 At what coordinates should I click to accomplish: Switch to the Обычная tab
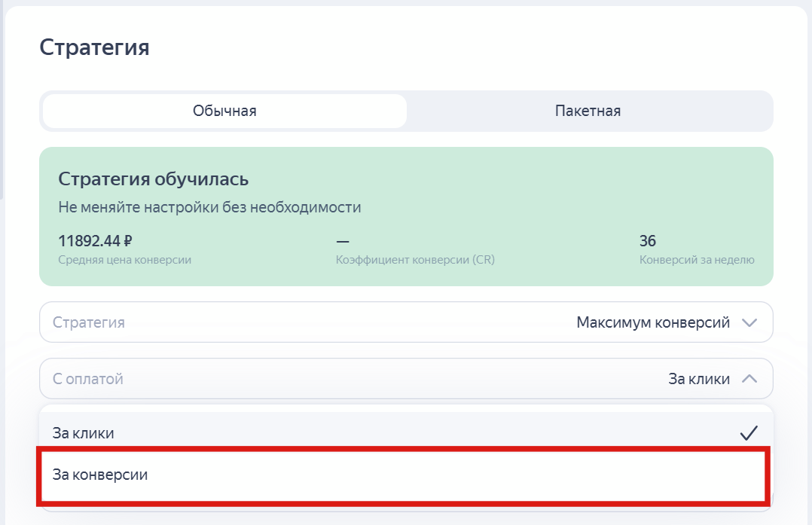click(x=224, y=110)
